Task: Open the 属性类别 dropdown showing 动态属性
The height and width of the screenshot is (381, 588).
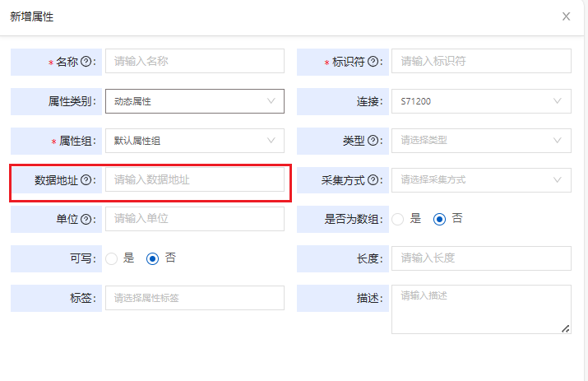Action: click(x=195, y=101)
